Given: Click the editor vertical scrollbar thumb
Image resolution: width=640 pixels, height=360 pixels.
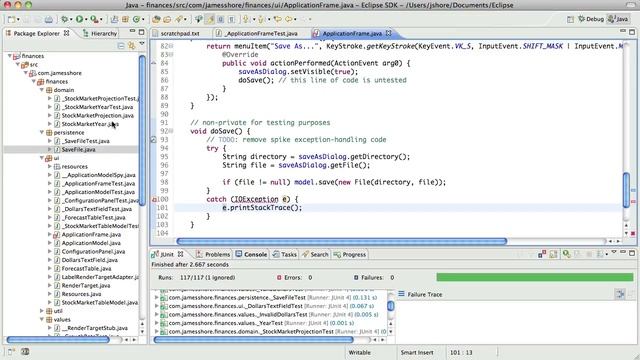Looking at the screenshot, I should [626, 190].
